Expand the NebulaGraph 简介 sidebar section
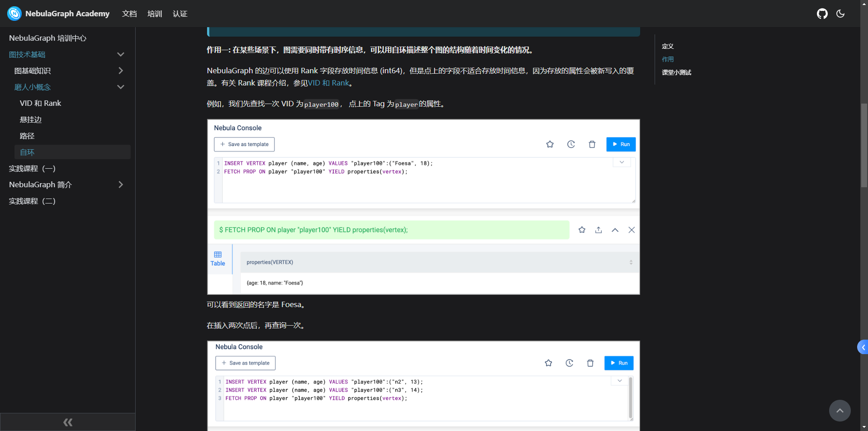This screenshot has width=868, height=431. 121,185
